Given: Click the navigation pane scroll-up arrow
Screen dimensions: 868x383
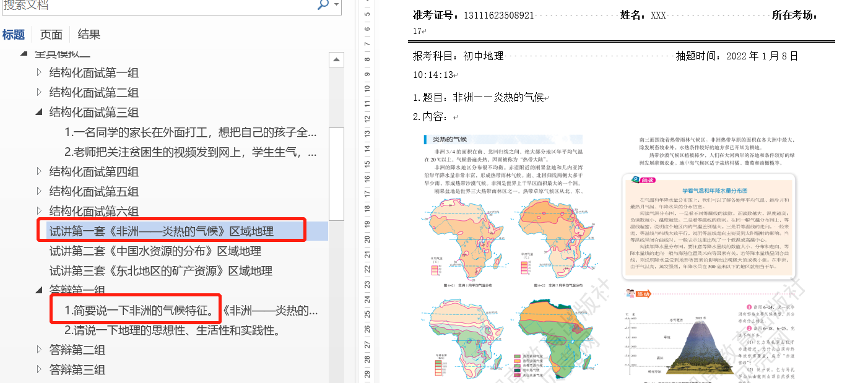Looking at the screenshot, I should (336, 60).
